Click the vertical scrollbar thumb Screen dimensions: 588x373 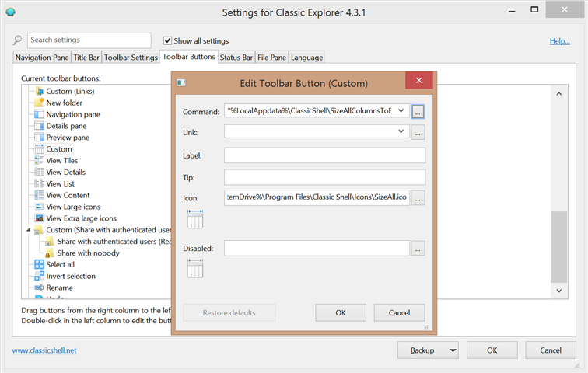pyautogui.click(x=558, y=247)
